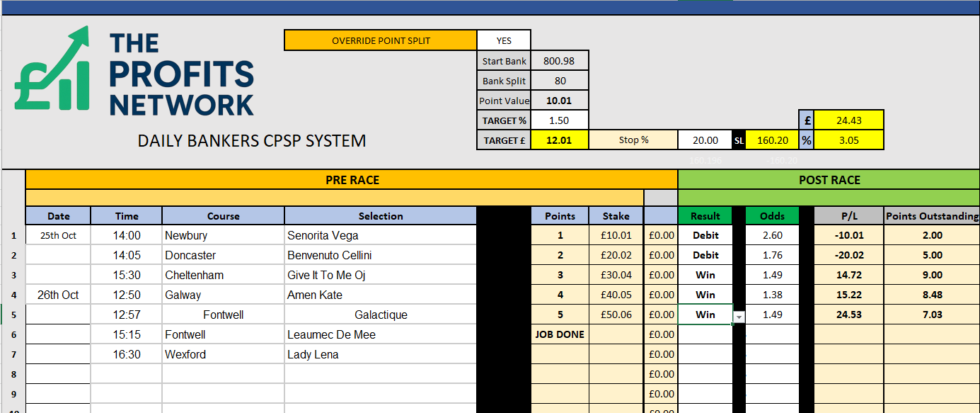Image resolution: width=980 pixels, height=413 pixels.
Task: Click the Lady Lena selection cell
Action: click(x=380, y=354)
